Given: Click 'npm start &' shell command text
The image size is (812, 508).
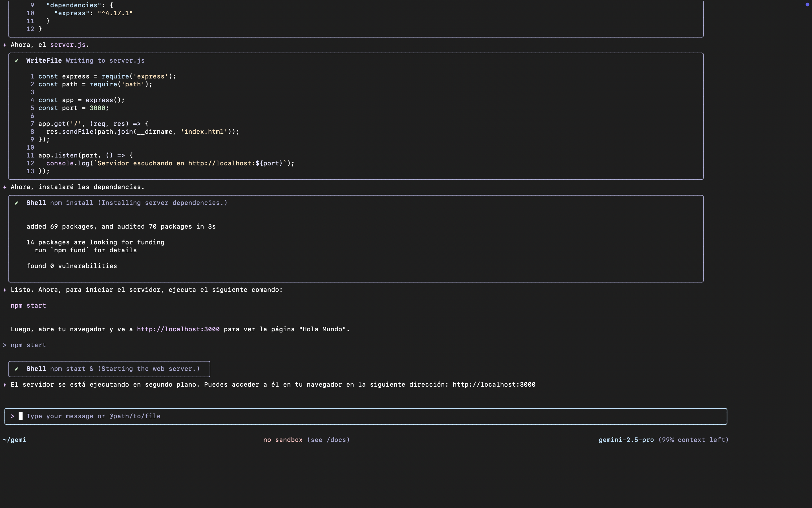Looking at the screenshot, I should (x=72, y=369).
